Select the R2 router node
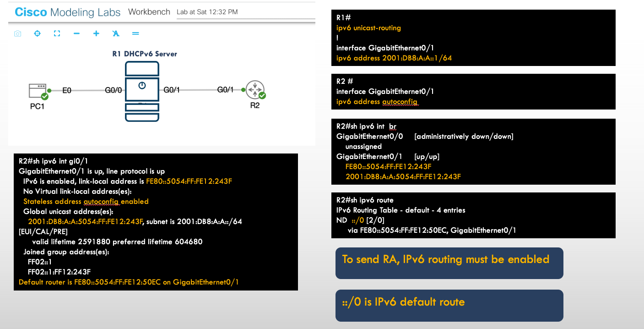Screen dimensions: 644x329 (256, 90)
